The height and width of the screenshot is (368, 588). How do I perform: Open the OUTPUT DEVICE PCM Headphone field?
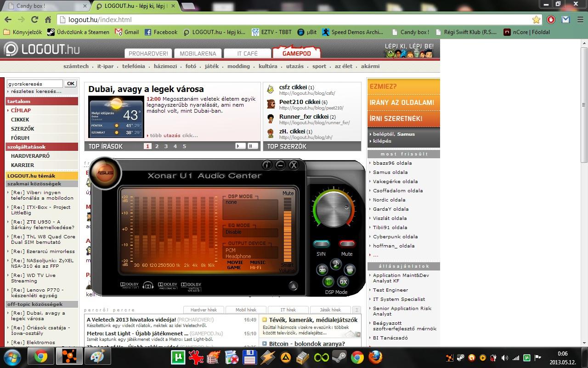pos(250,253)
